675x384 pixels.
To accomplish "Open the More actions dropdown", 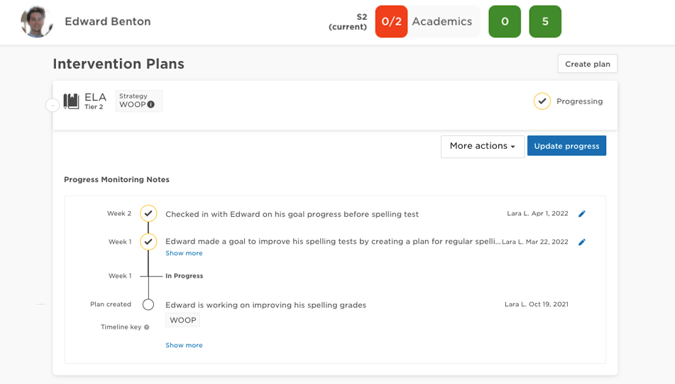I will 482,146.
